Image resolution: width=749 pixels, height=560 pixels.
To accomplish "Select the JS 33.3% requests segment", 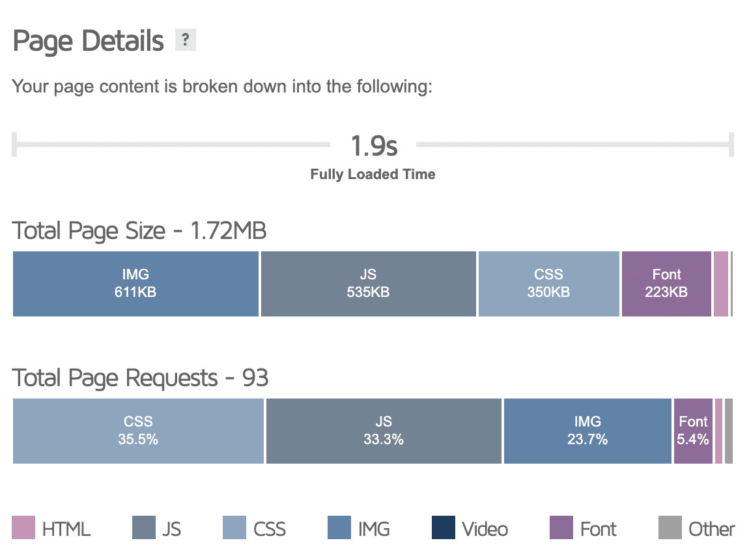I will (x=384, y=431).
